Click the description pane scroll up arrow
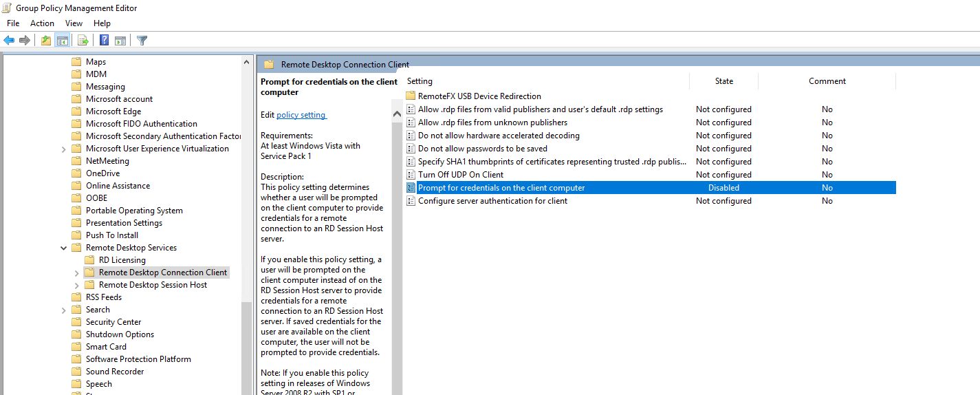Screen dimensions: 980x395 [397, 114]
